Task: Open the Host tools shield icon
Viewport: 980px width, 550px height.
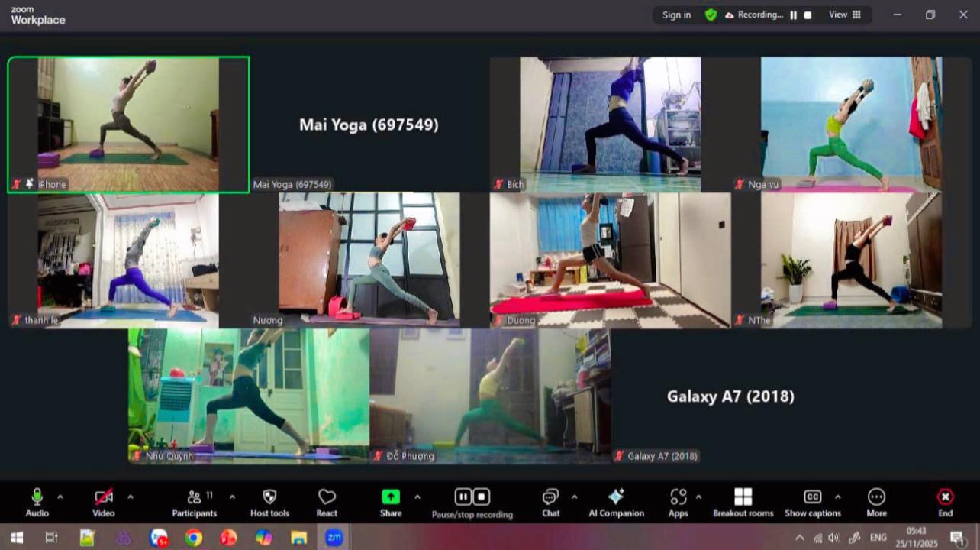Action: pyautogui.click(x=269, y=497)
